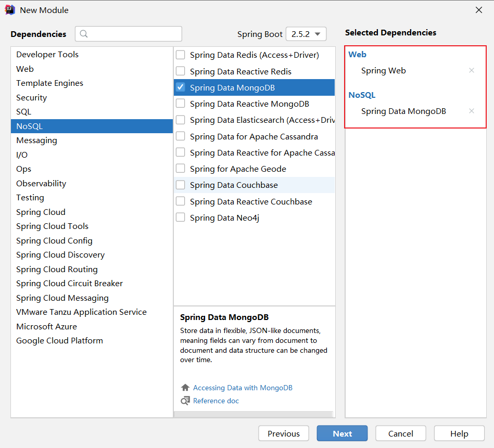The image size is (494, 448).
Task: Go back with the Previous button
Action: [284, 433]
